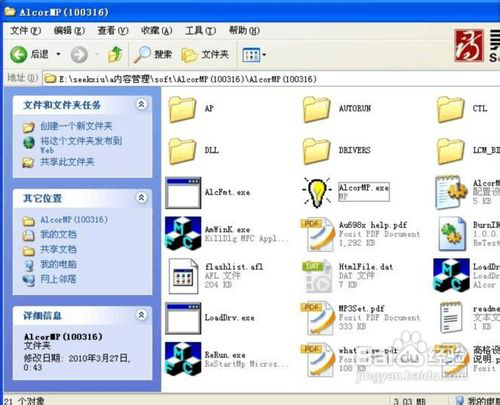The image size is (500, 405).
Task: Click the ReRun.exe file name
Action: (225, 355)
